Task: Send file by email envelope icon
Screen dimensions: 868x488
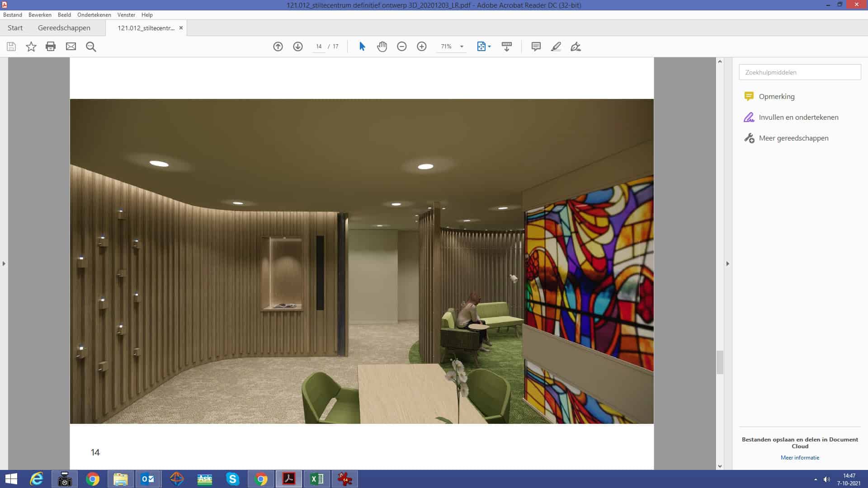Action: coord(71,47)
